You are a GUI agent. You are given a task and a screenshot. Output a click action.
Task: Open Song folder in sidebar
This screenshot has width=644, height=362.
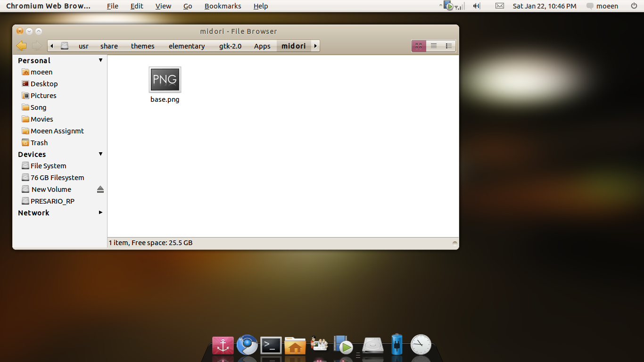pyautogui.click(x=38, y=107)
